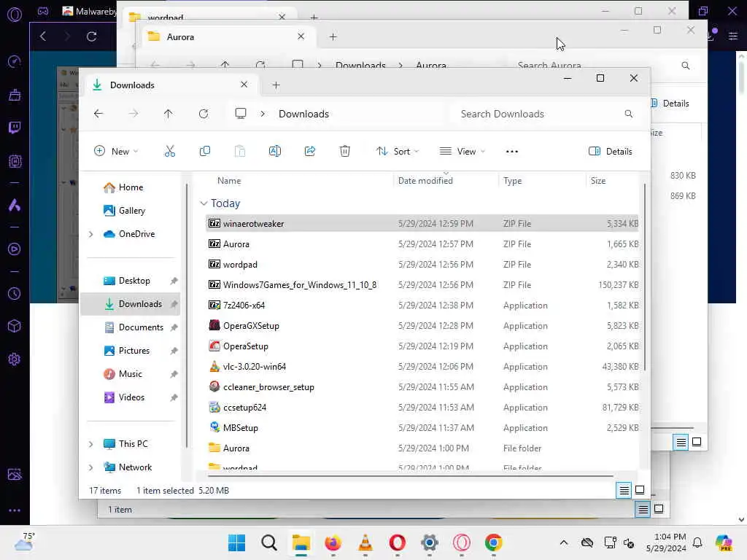747x560 pixels.
Task: Click the Downloads vertical scrollbar
Action: [645, 277]
